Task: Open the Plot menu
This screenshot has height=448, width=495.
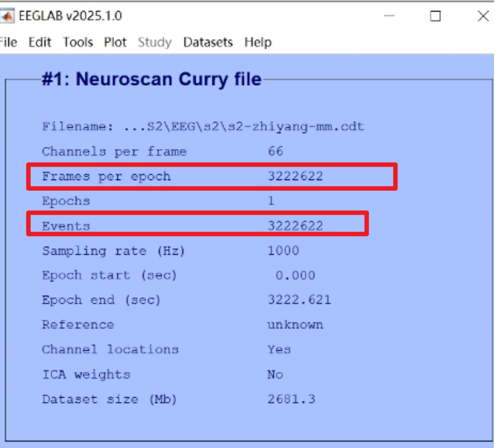Action: coord(115,42)
